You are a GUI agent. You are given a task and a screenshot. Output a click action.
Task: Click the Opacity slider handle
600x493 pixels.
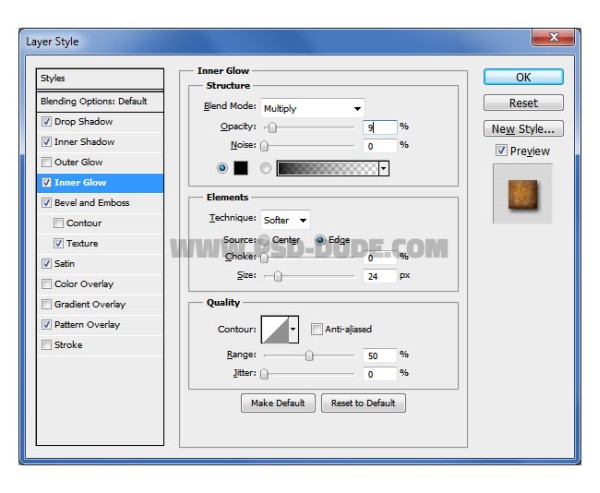click(272, 127)
